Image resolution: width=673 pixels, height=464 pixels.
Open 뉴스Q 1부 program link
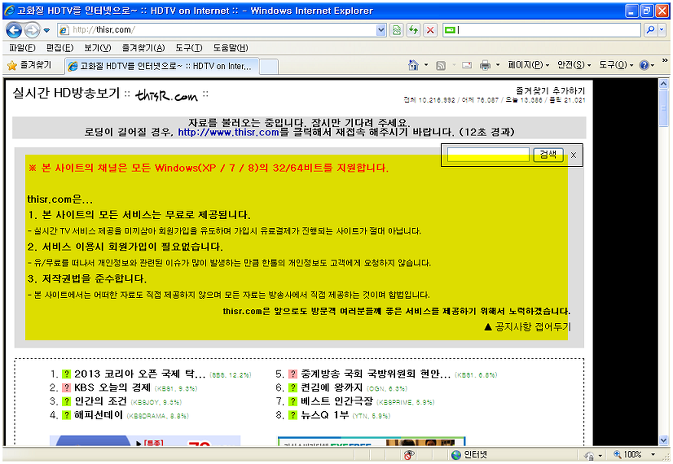tap(325, 415)
